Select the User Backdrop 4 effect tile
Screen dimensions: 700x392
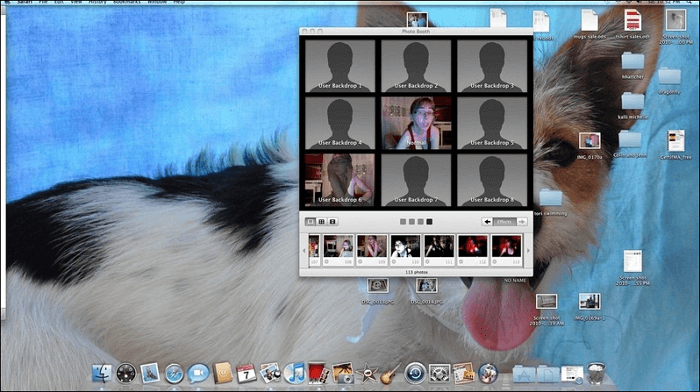click(x=340, y=123)
